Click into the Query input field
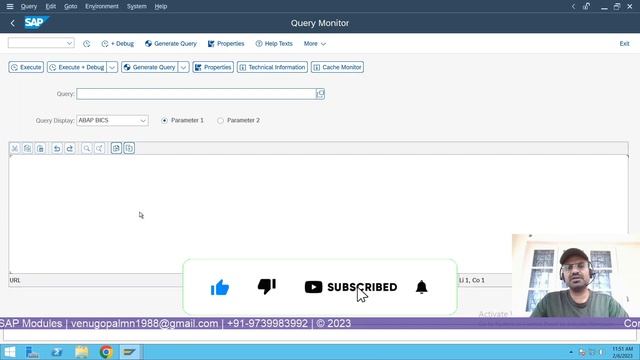This screenshot has height=360, width=640. (196, 94)
